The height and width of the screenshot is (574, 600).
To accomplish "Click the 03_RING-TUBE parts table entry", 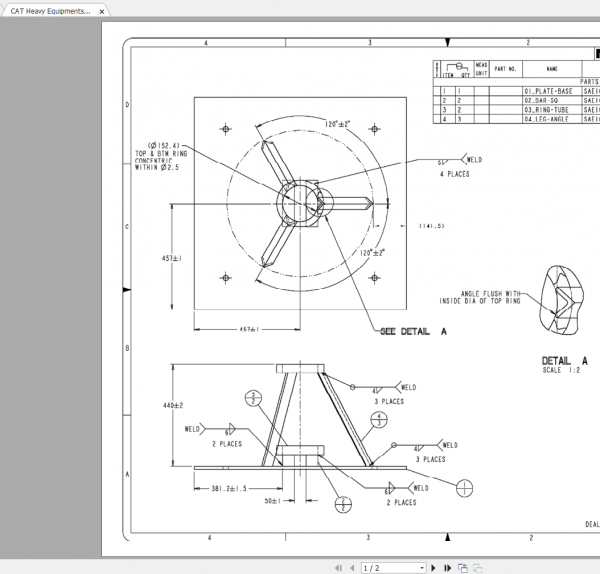I will pos(546,110).
